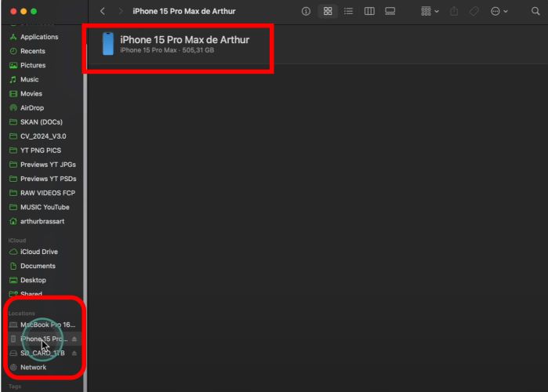The image size is (548, 392).
Task: Maximize the Finder window
Action: [34, 11]
